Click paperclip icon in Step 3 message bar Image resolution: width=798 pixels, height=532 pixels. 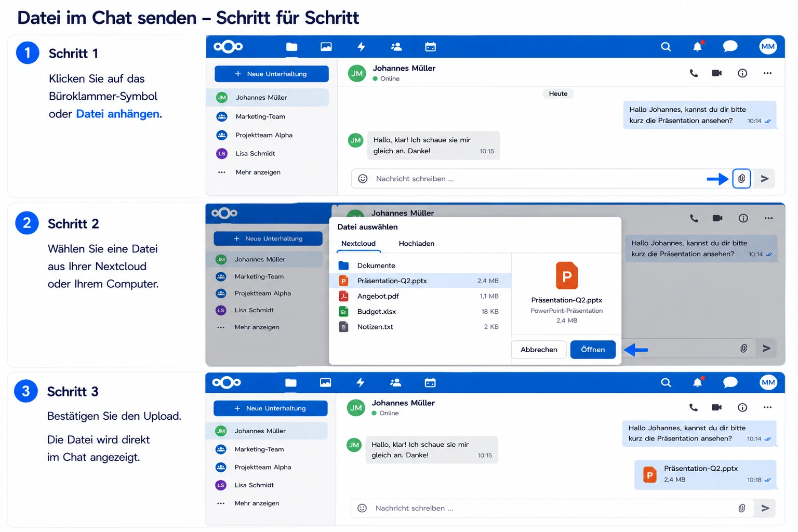(x=741, y=508)
